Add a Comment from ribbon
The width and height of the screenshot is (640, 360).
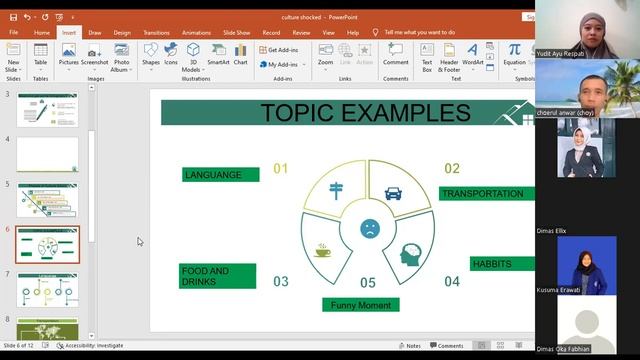click(x=396, y=54)
